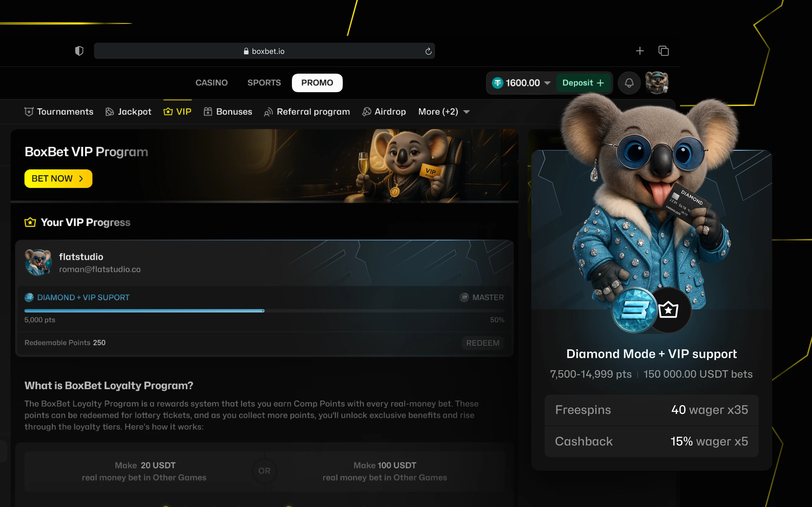This screenshot has height=507, width=812.
Task: Switch to the SPORTS tab
Action: (264, 83)
